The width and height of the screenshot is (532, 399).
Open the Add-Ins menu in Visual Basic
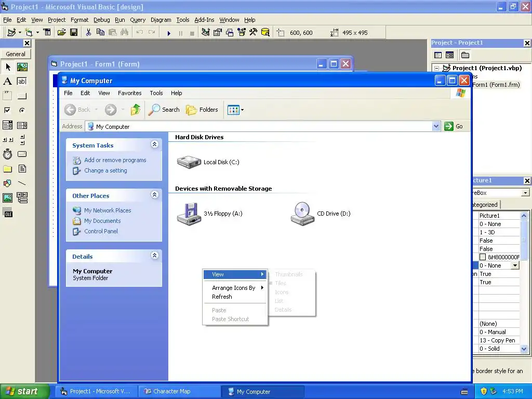coord(204,20)
